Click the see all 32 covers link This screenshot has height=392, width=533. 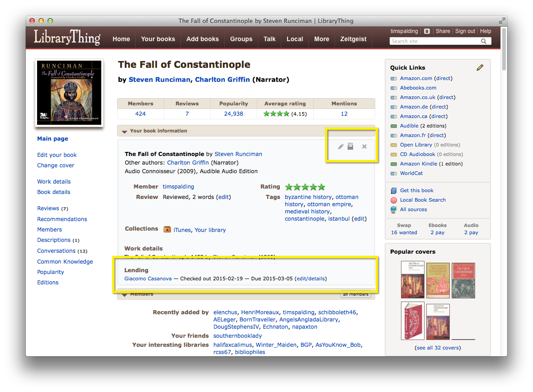438,348
